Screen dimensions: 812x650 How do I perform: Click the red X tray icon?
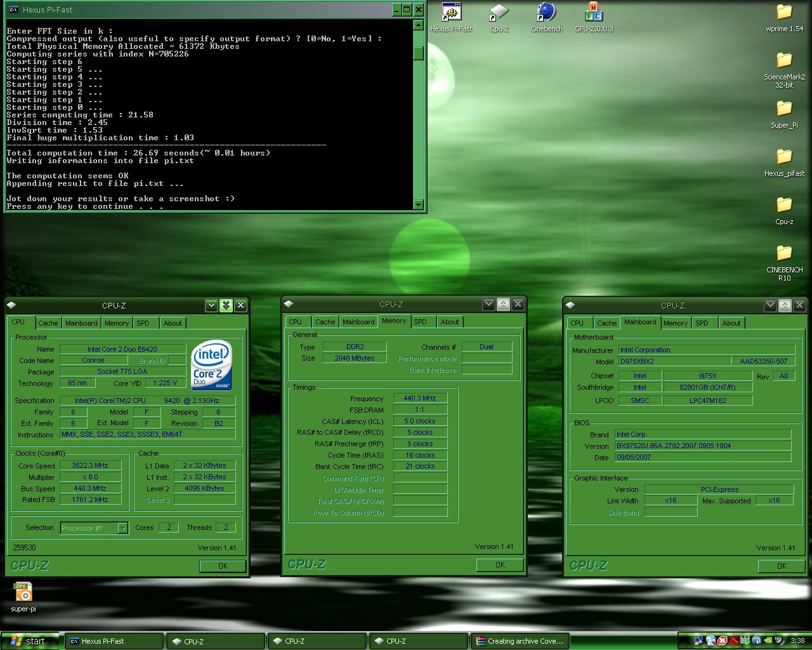coord(733,640)
